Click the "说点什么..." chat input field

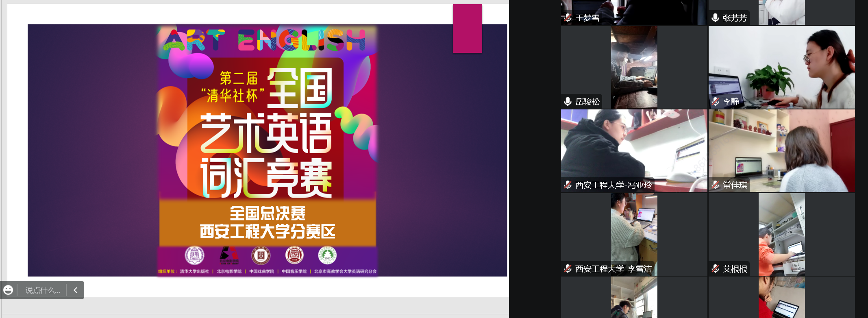(42, 290)
